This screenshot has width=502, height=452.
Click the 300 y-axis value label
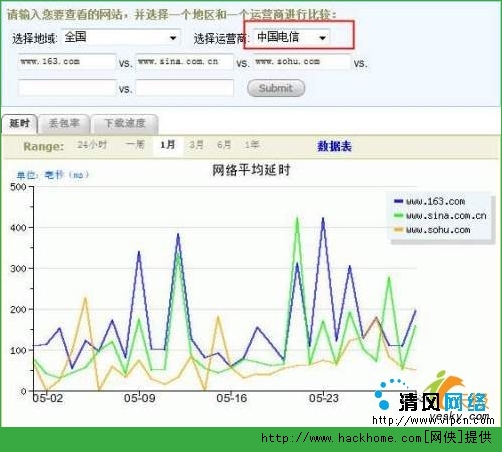[18, 269]
